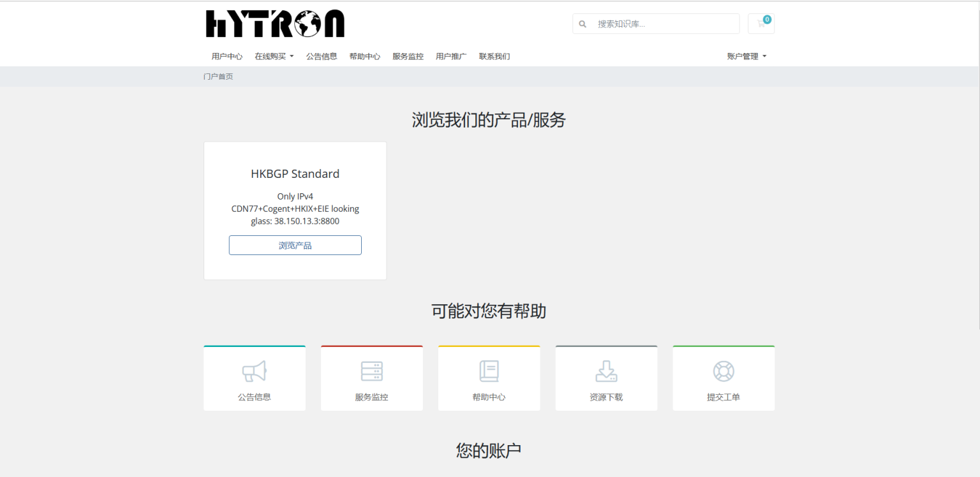This screenshot has height=477, width=980.
Task: Select the 用户中心 menu item
Action: (226, 56)
